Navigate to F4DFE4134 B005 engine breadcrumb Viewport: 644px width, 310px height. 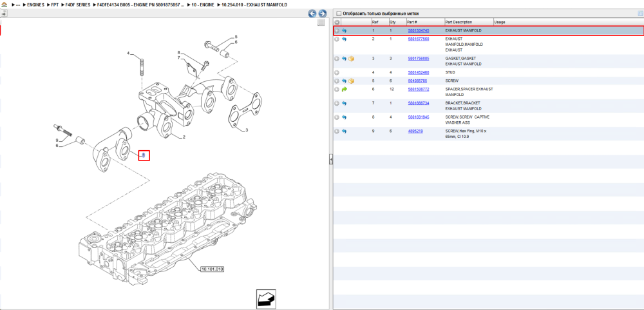pyautogui.click(x=140, y=5)
